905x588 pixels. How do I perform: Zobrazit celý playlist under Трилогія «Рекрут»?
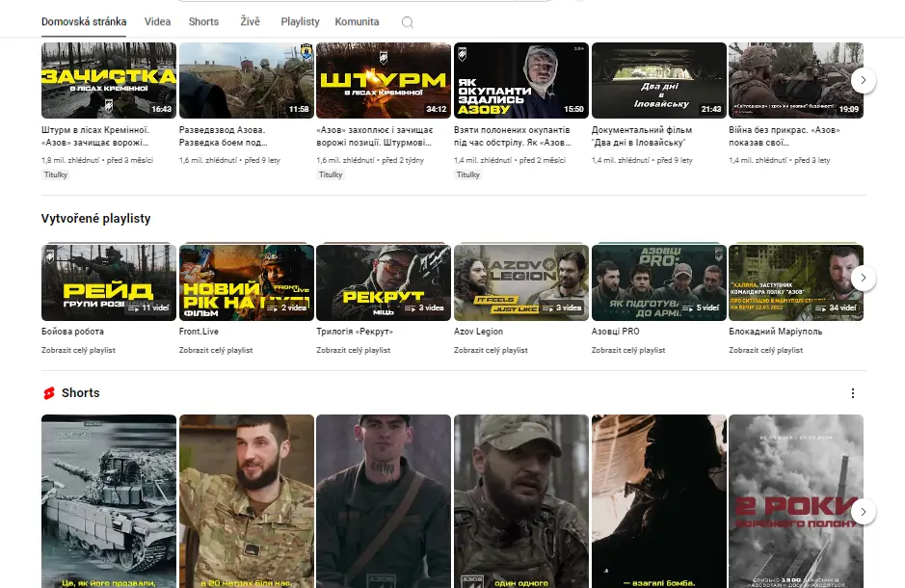point(353,350)
